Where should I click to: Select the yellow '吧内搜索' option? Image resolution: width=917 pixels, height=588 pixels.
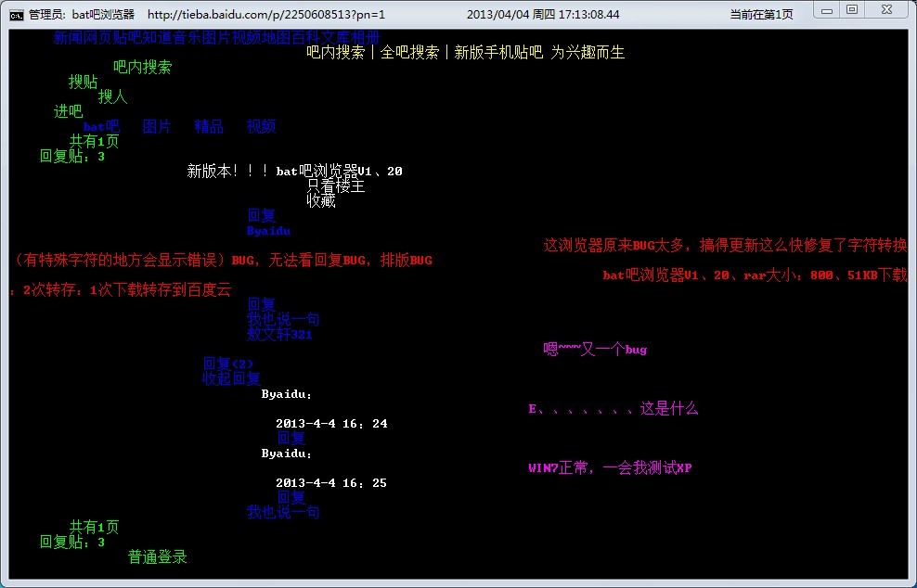tap(336, 53)
